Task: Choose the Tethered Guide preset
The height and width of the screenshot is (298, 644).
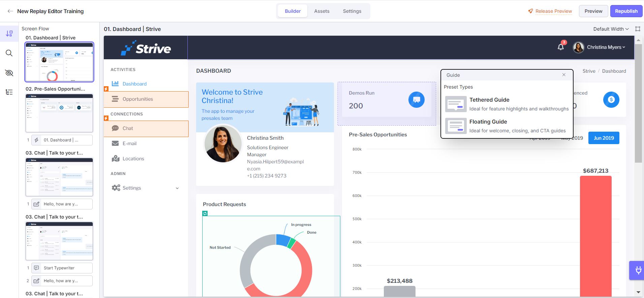Action: pos(507,104)
